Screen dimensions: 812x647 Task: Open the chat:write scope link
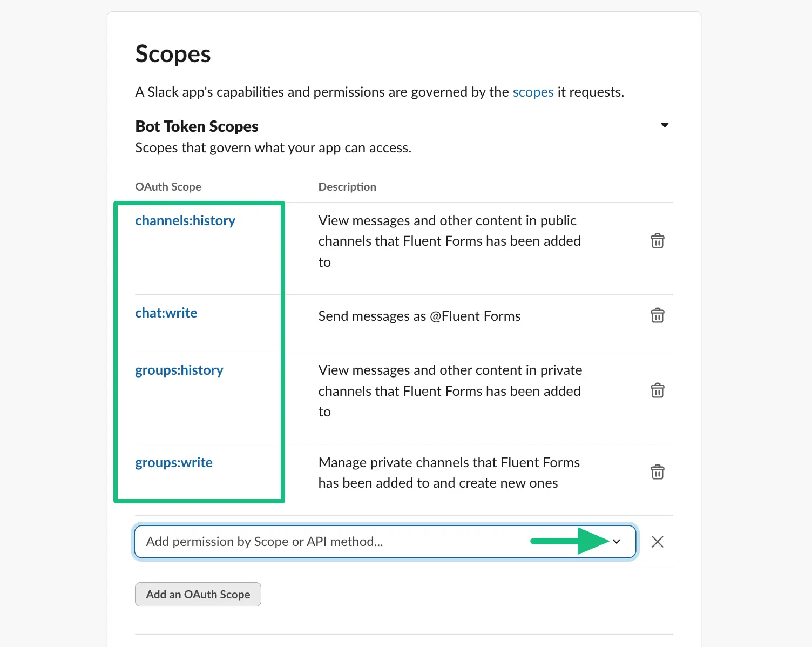click(x=166, y=313)
